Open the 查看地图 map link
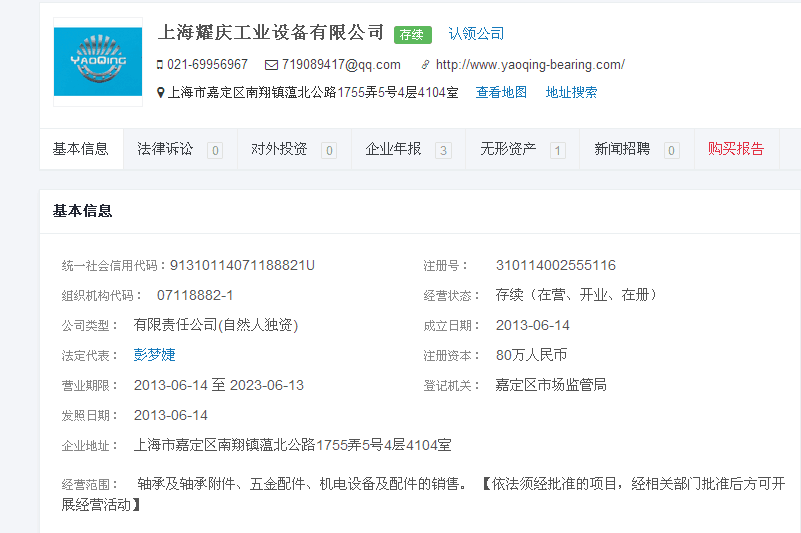 click(501, 93)
